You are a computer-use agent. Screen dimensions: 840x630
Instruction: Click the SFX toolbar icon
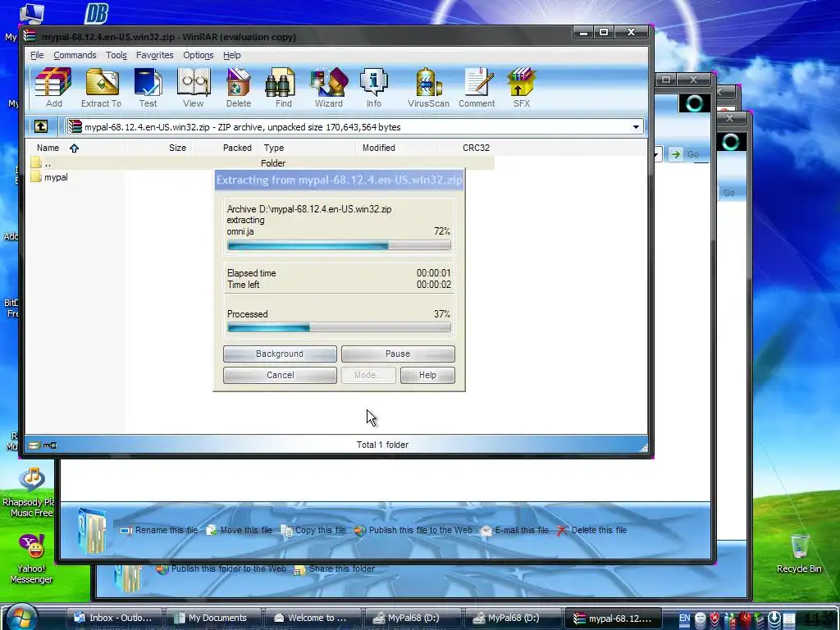pyautogui.click(x=521, y=88)
